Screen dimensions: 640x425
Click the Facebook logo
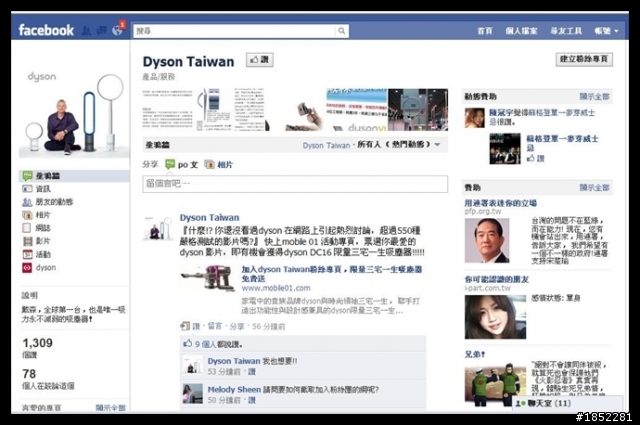(46, 30)
